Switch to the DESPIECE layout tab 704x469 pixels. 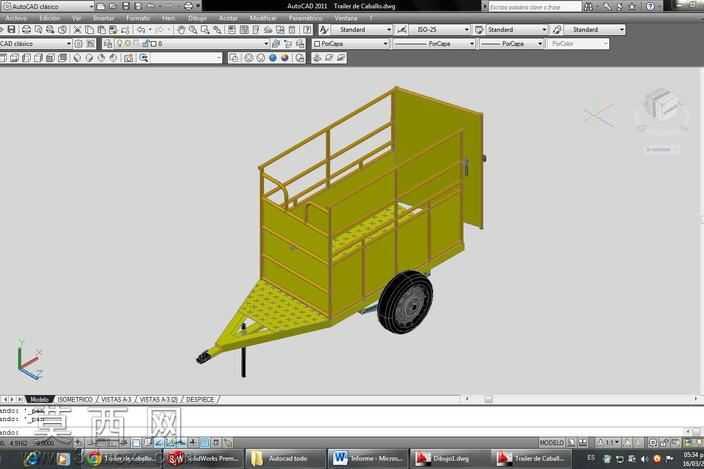200,399
